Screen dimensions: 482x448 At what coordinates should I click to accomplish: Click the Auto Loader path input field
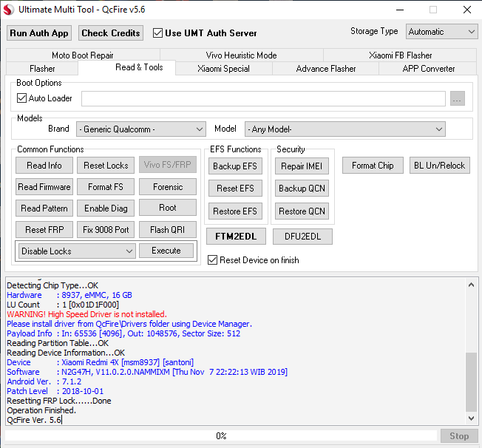click(x=263, y=98)
